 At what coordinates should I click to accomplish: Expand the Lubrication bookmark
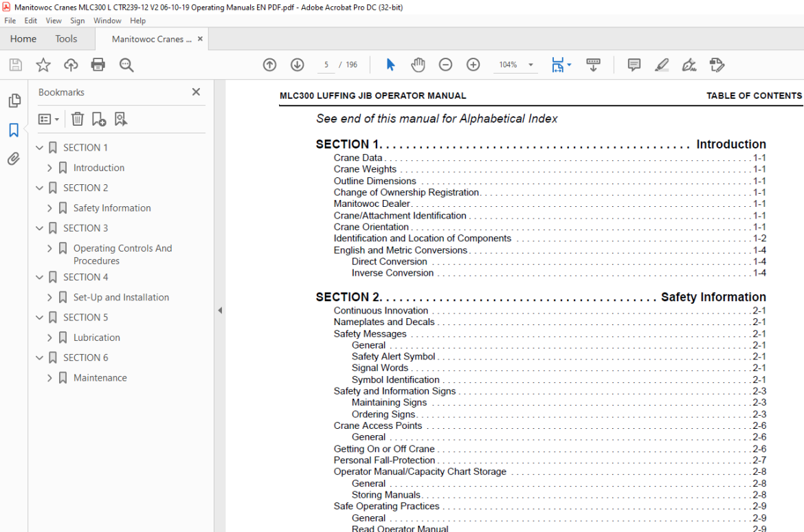49,337
